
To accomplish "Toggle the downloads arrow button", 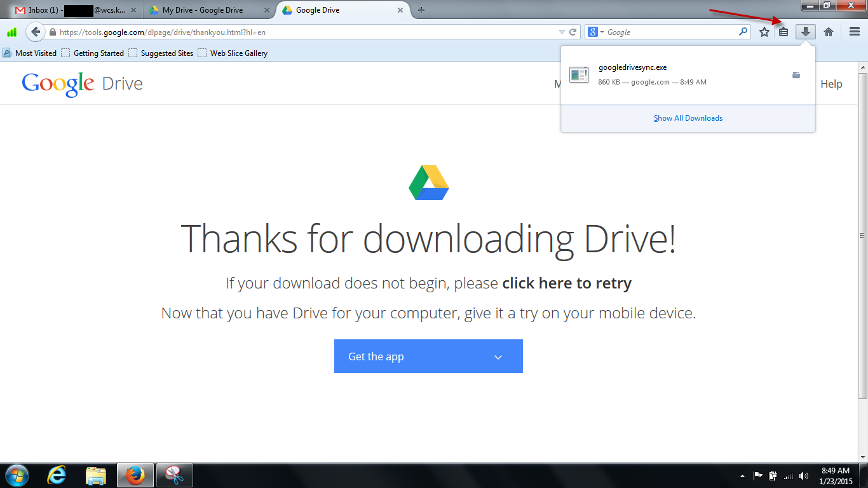I will [x=806, y=32].
